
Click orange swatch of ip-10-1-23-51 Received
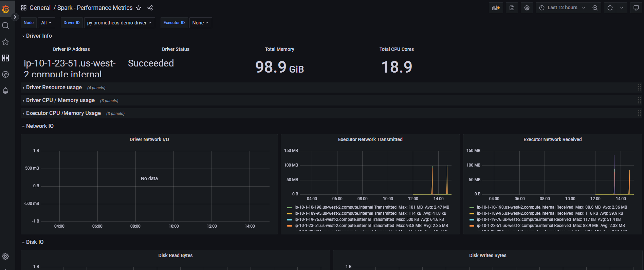(x=472, y=226)
